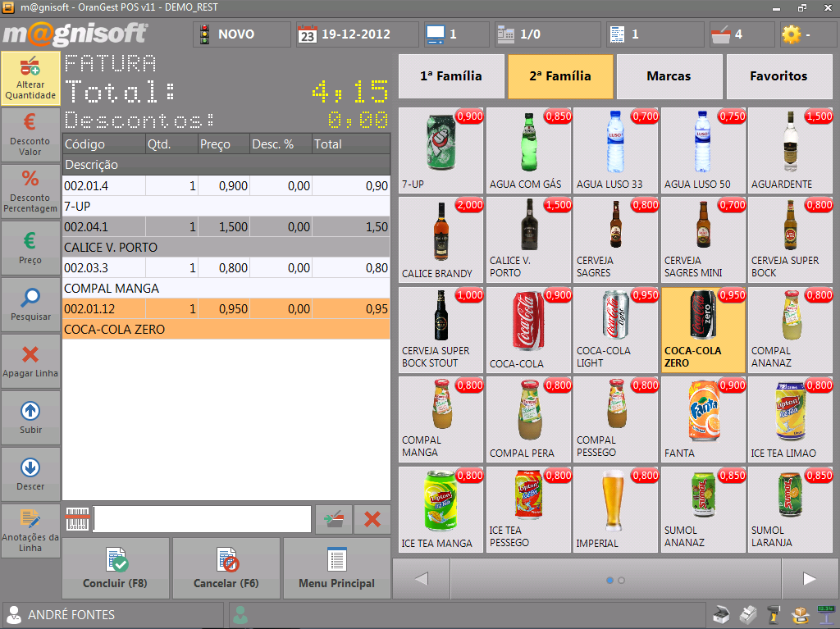This screenshot has height=629, width=840.
Task: Open the Marcas tab
Action: (669, 76)
